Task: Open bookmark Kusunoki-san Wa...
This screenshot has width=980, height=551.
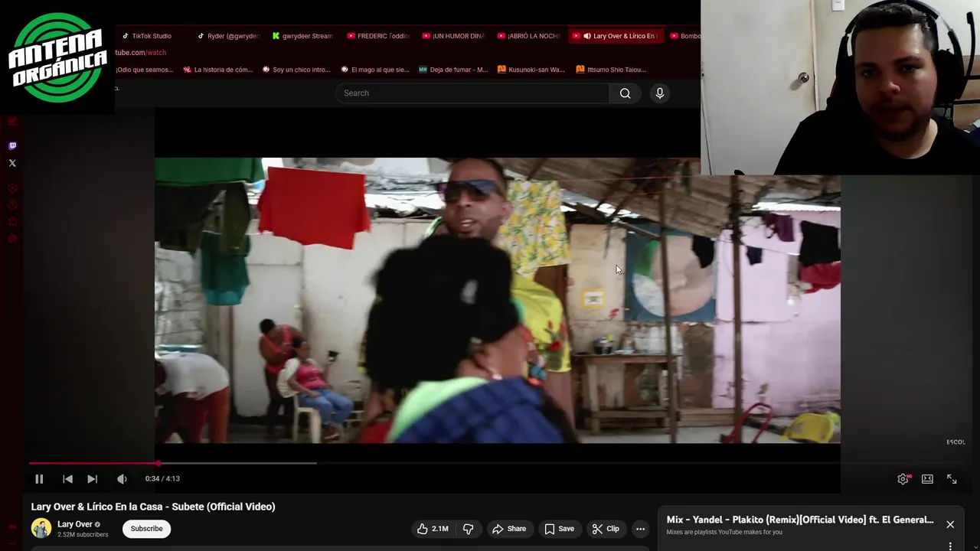Action: tap(531, 70)
